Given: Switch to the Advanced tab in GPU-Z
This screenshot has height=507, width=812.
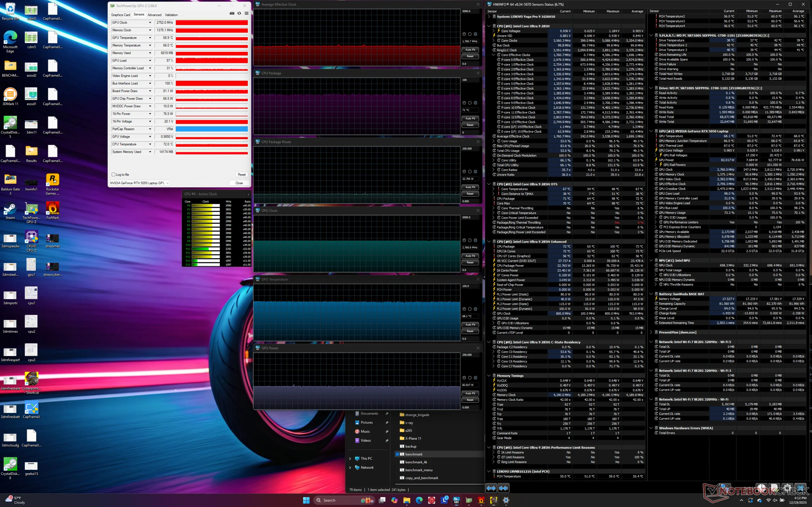Looking at the screenshot, I should [154, 15].
